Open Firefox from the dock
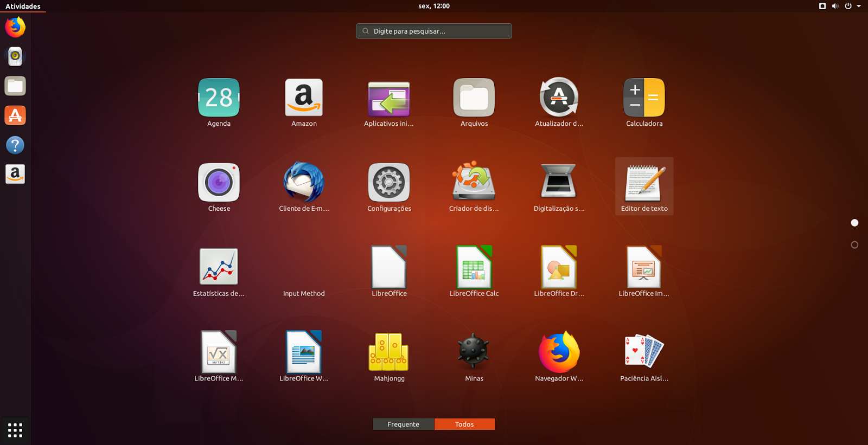This screenshot has height=445, width=868. pyautogui.click(x=15, y=27)
